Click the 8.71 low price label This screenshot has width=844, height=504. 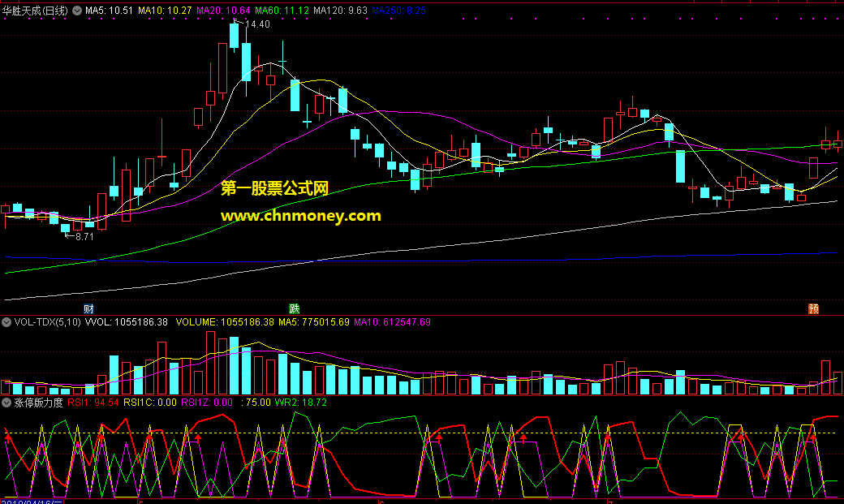(x=84, y=236)
